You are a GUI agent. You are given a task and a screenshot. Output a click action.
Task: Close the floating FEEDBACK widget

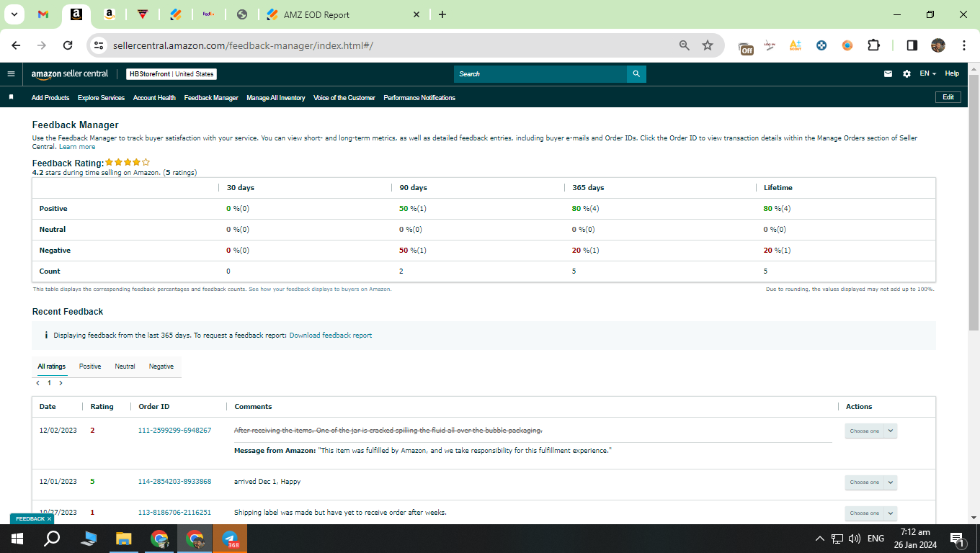click(49, 518)
